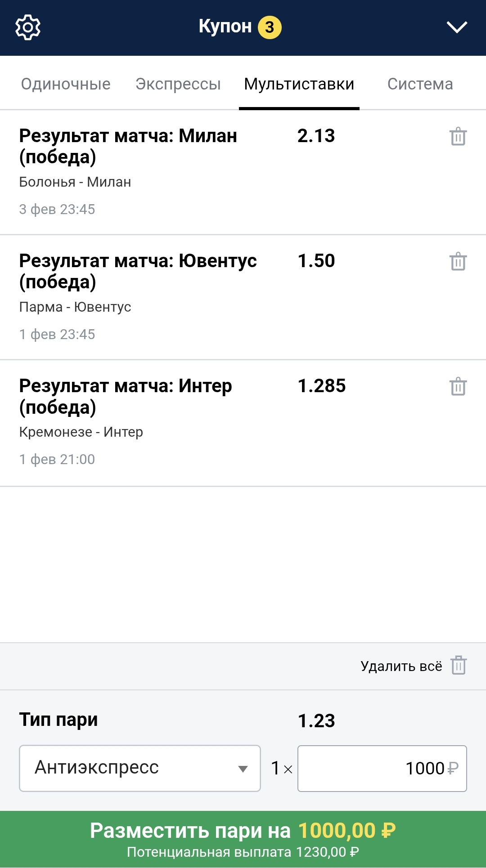Switch to the Одиночные tab

click(x=66, y=84)
